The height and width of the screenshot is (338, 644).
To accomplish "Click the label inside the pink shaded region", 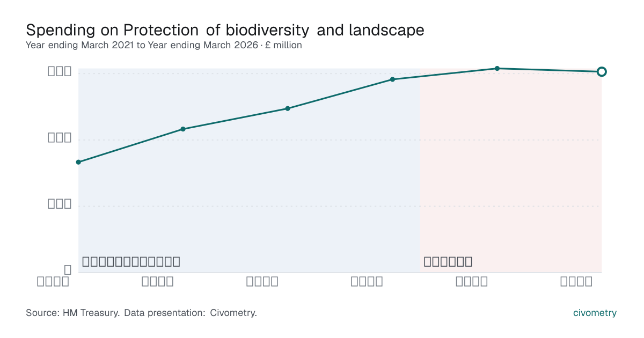I will point(448,262).
